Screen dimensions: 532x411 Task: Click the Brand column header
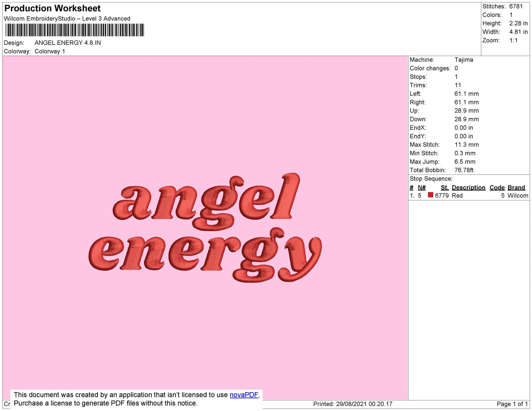tap(516, 187)
